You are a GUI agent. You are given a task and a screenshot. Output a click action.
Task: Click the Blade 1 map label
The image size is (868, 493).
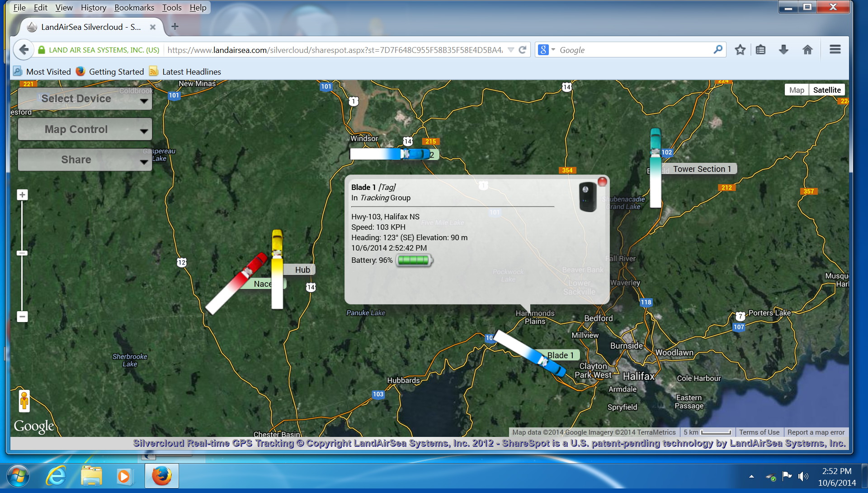(x=561, y=355)
